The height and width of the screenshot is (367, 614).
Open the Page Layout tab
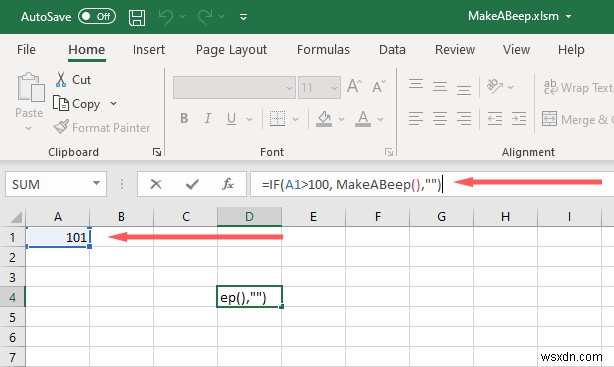(x=231, y=49)
